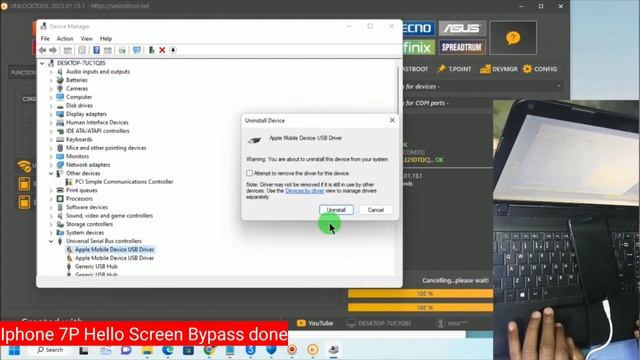Open the 'for devices' dropdown in UnlockTool

[482, 87]
